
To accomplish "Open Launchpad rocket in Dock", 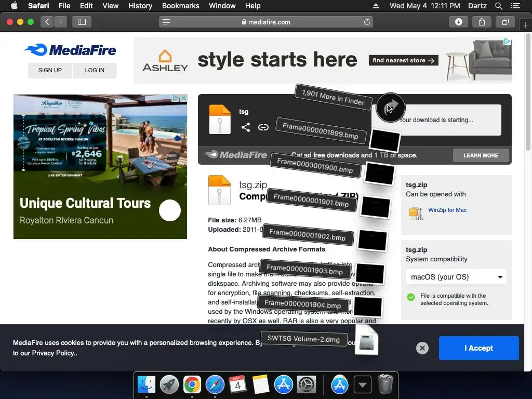I will 169,384.
